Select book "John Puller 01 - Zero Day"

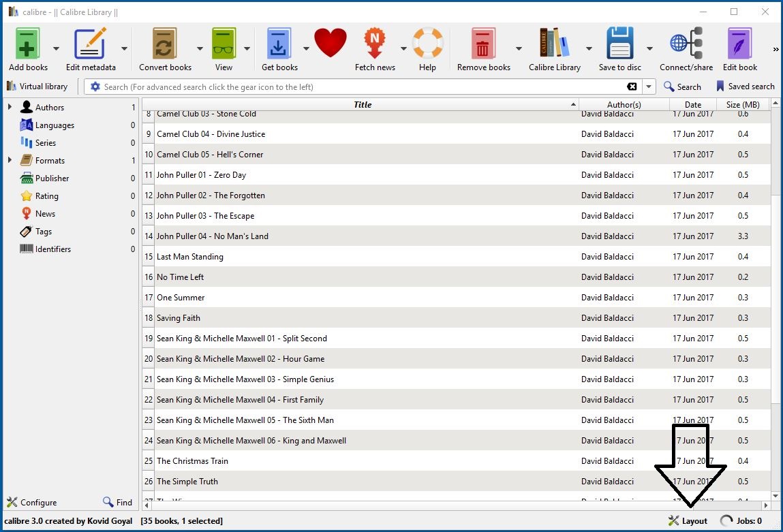point(201,175)
